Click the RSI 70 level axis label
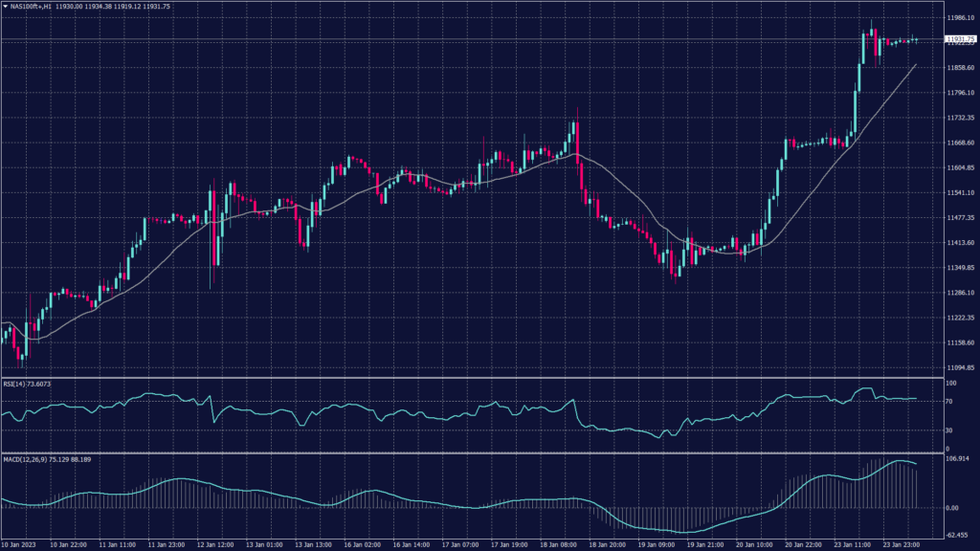980x551 pixels. pyautogui.click(x=948, y=402)
